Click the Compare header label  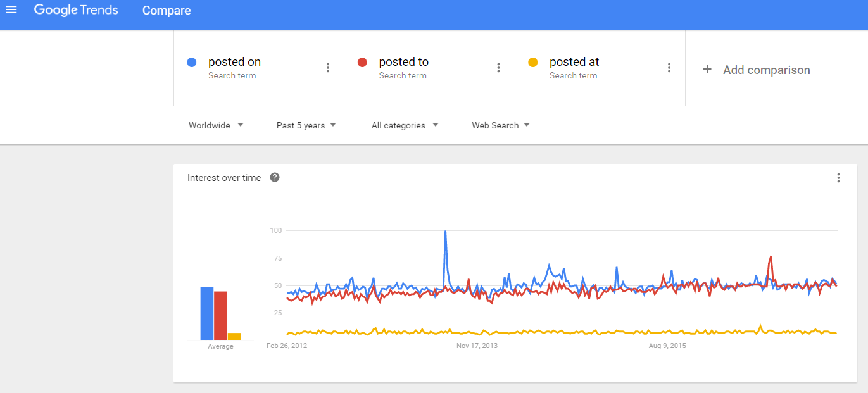[167, 11]
